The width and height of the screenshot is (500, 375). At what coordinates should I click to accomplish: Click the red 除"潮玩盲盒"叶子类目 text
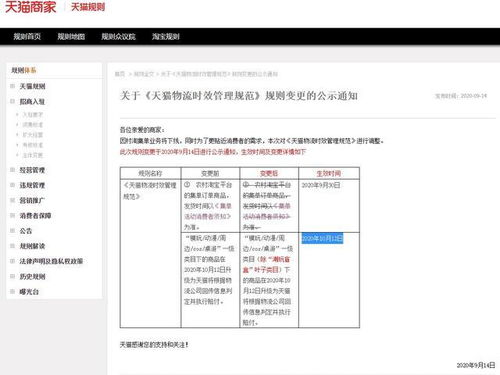[267, 264]
